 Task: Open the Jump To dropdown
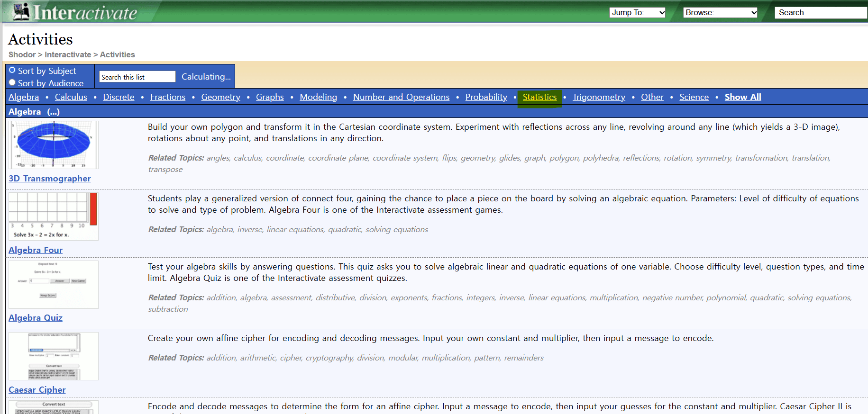pyautogui.click(x=638, y=13)
